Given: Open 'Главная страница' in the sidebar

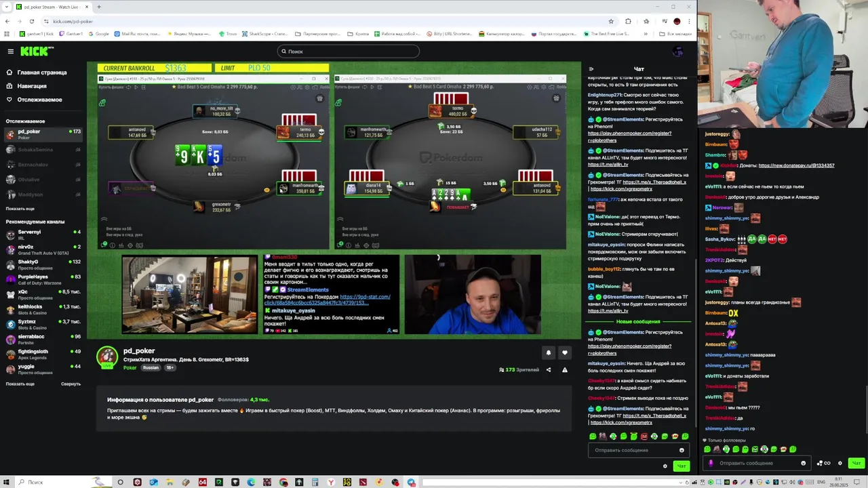Looking at the screenshot, I should (42, 73).
